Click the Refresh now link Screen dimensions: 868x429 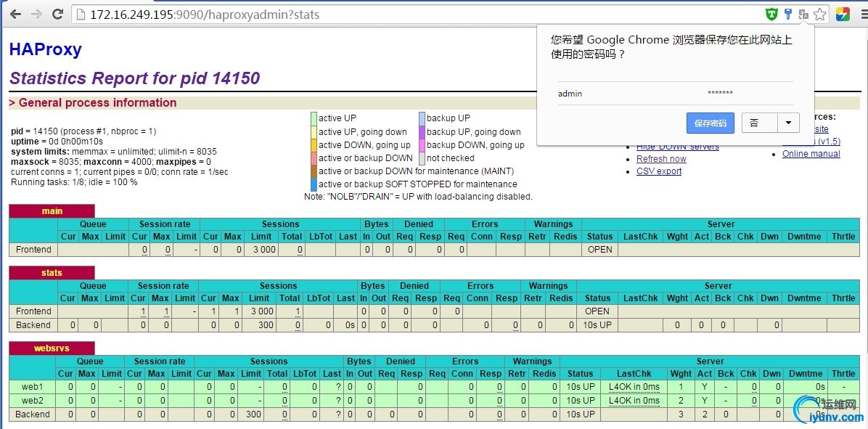click(661, 159)
